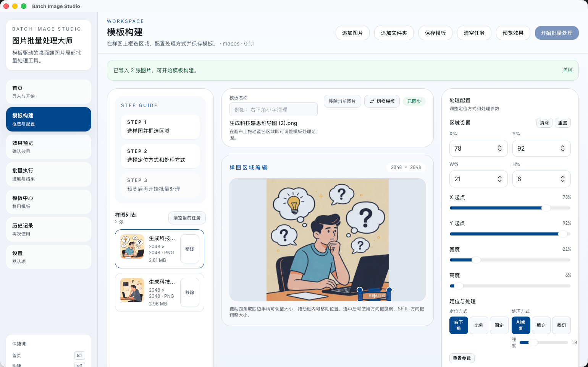Open 历史记录 from the sidebar
Screen dimensions: 588x367
[48, 229]
